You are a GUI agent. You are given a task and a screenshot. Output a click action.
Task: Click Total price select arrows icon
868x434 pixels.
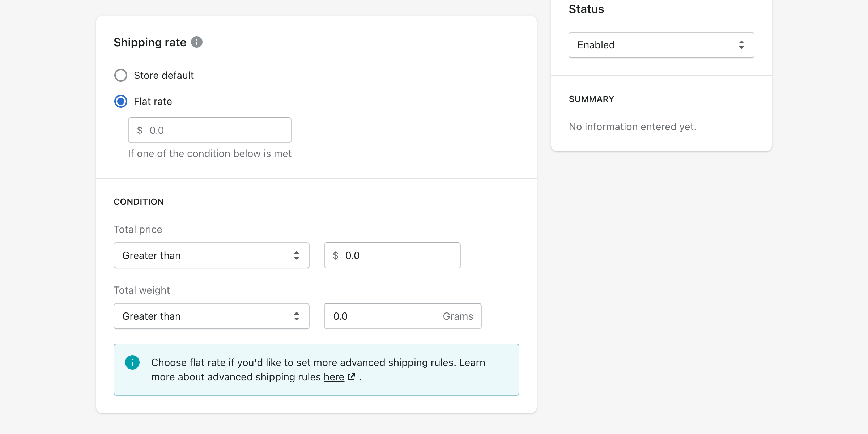[297, 255]
